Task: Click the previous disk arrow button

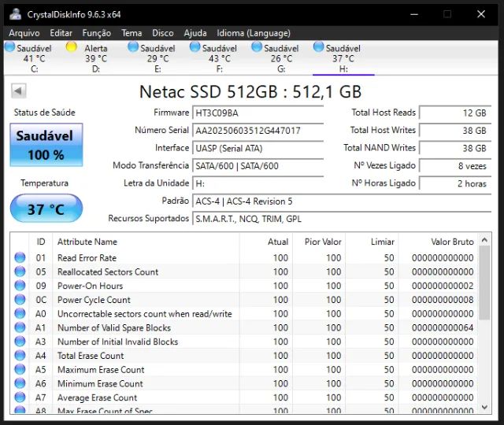Action: pyautogui.click(x=18, y=91)
